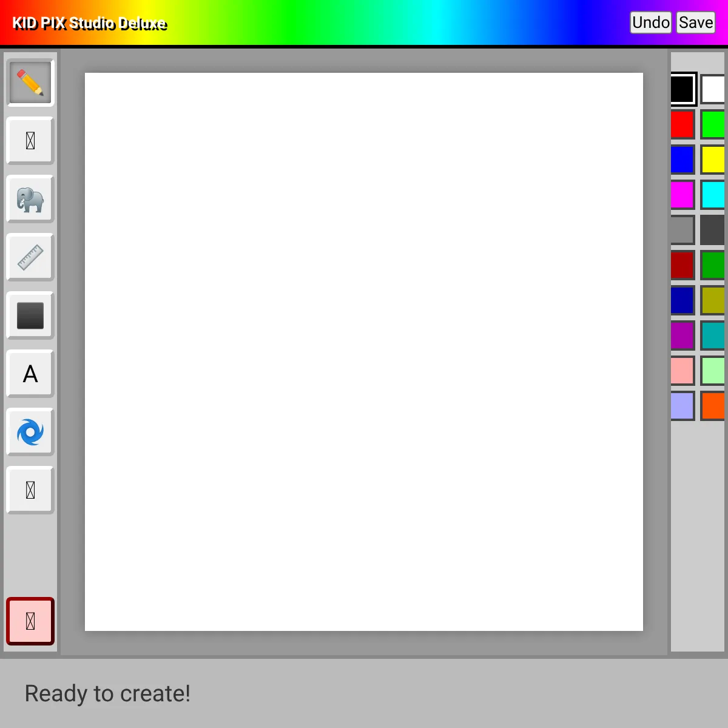The width and height of the screenshot is (728, 728).
Task: Pick the orange color swatch
Action: (713, 406)
